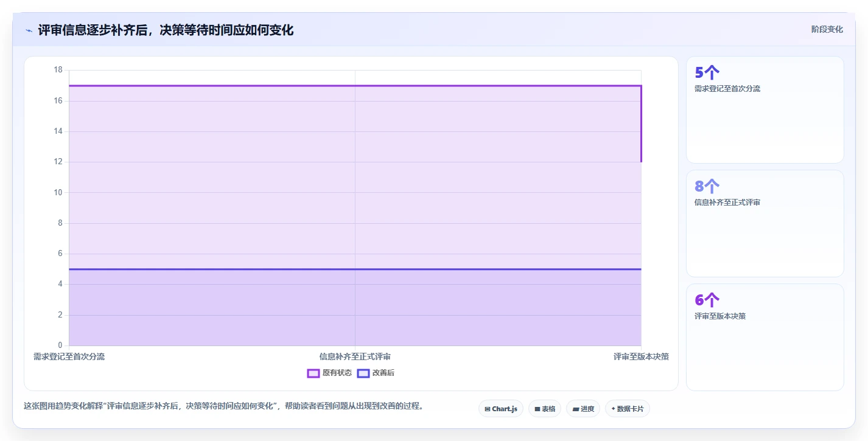Viewport: 868px width, 441px height.
Task: Open the 8个 信息补齐至正式评审 card
Action: click(x=765, y=224)
